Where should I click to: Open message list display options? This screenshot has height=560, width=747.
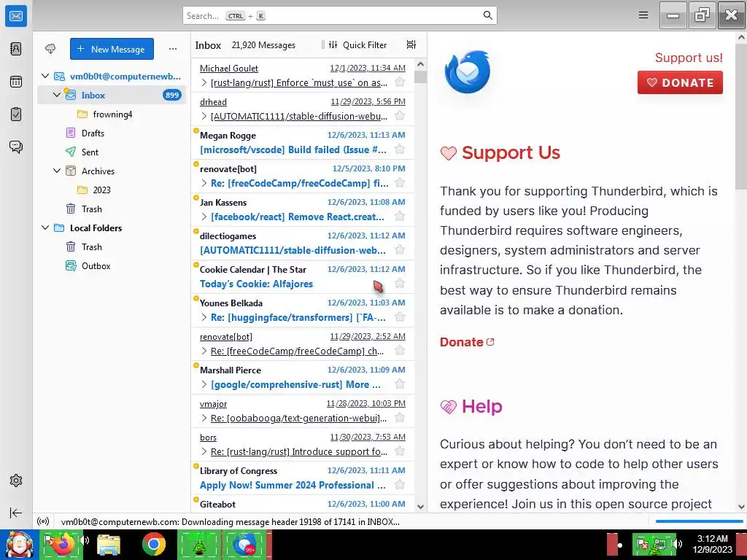411,44
